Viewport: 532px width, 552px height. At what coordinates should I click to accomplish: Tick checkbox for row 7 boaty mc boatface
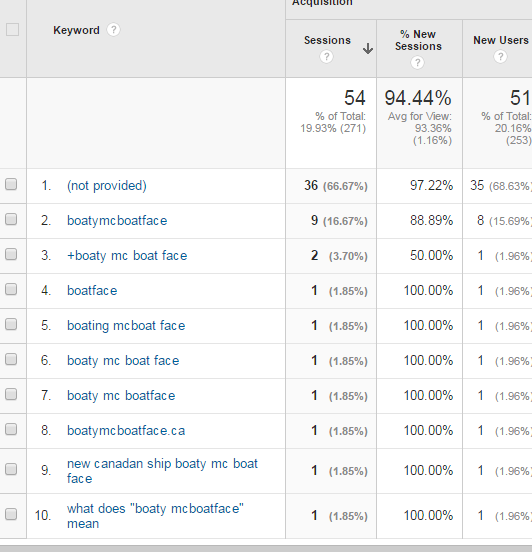click(11, 394)
